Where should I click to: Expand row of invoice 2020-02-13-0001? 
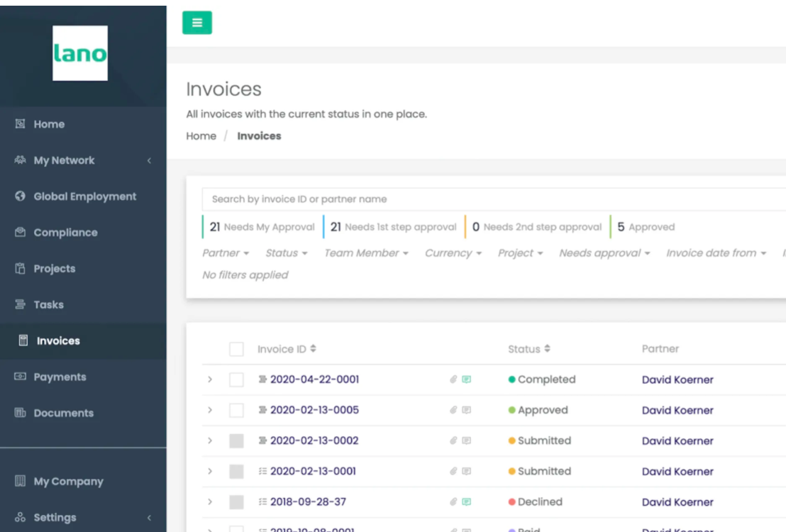[x=210, y=471]
